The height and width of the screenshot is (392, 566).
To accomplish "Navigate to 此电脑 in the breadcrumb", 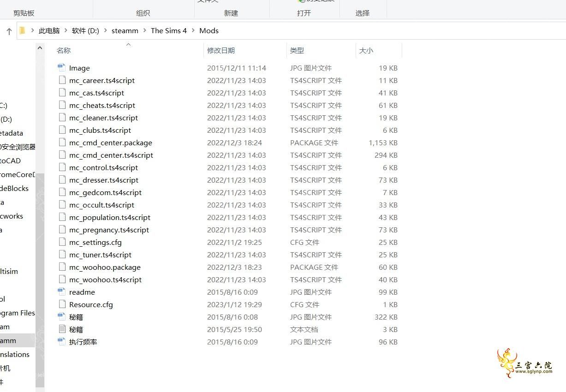I will 49,30.
